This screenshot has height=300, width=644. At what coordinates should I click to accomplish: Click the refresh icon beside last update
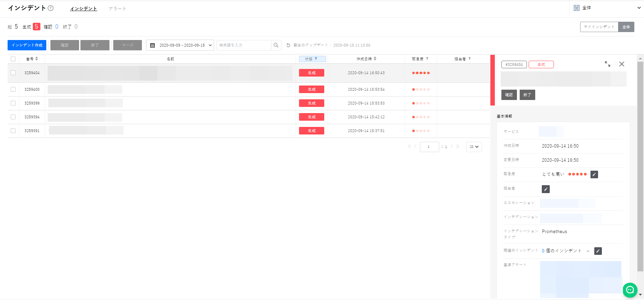point(288,45)
